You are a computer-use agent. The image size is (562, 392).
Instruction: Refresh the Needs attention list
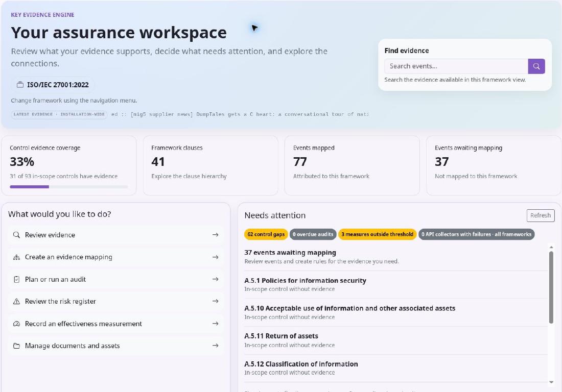point(541,215)
